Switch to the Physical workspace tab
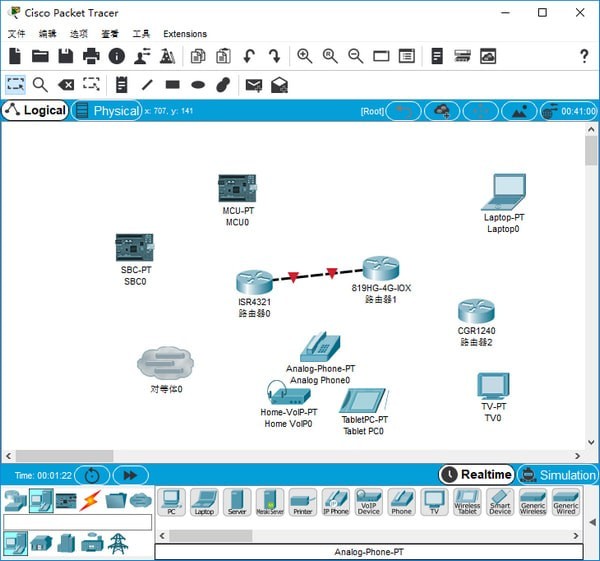 (x=107, y=111)
